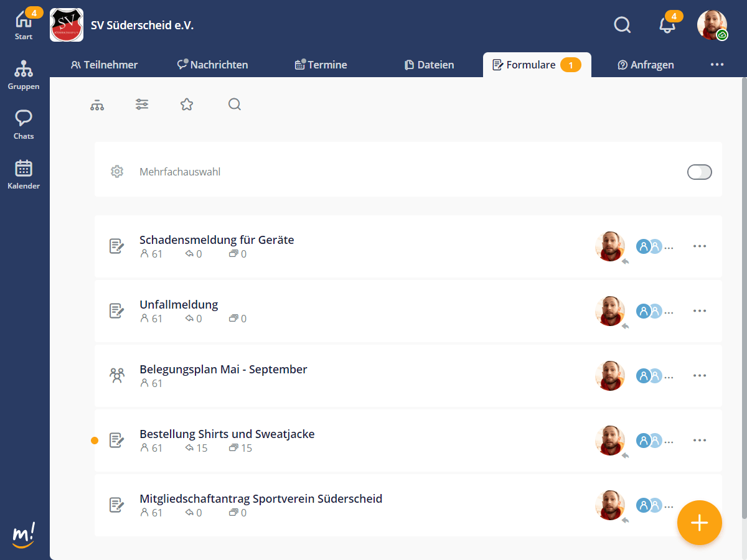Search forms using toolbar magnifier icon
Screen dimensions: 747x560
(234, 105)
